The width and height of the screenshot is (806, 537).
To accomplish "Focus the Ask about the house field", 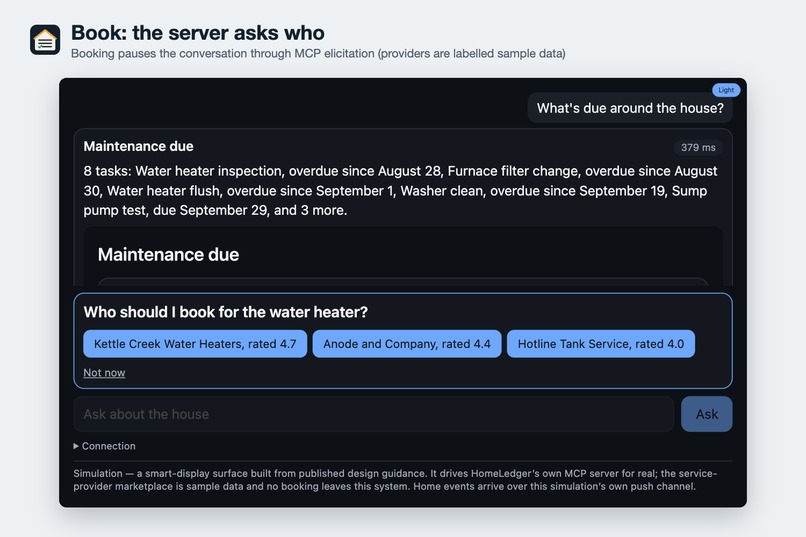I will tap(374, 414).
